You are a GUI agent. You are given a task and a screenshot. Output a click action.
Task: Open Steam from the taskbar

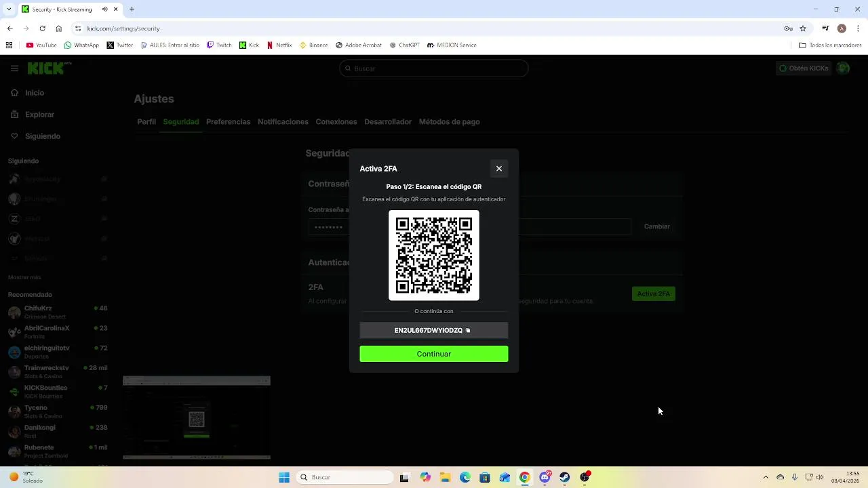click(564, 477)
